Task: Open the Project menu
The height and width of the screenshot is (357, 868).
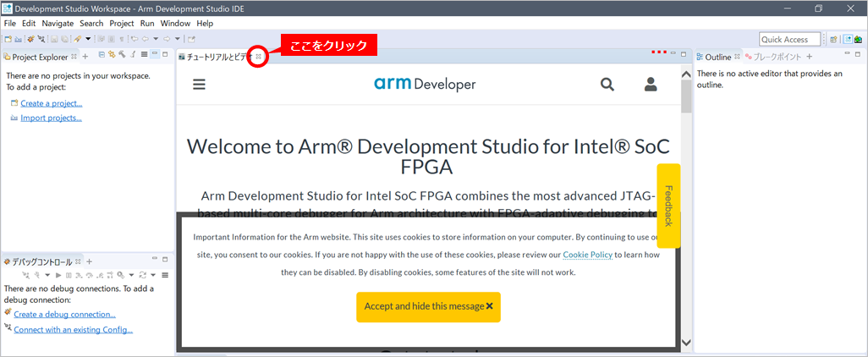Action: (x=122, y=23)
